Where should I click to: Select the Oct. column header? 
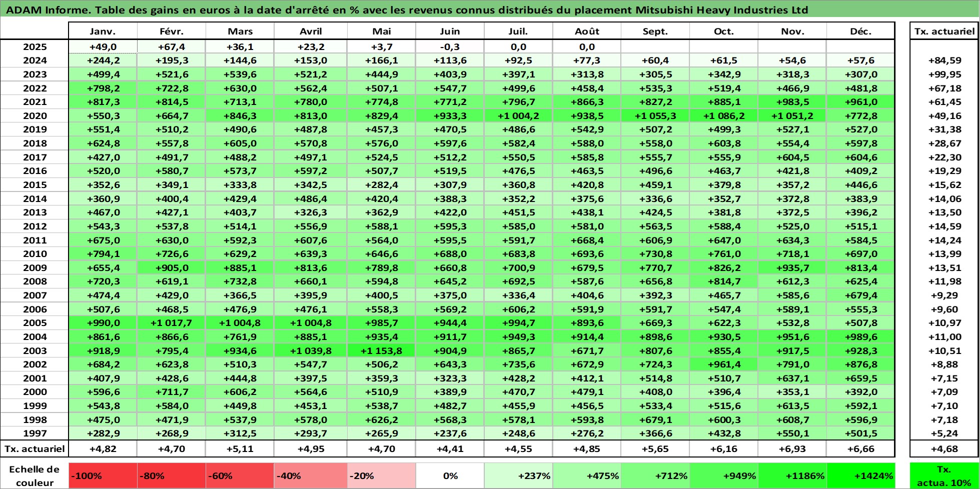[x=724, y=31]
